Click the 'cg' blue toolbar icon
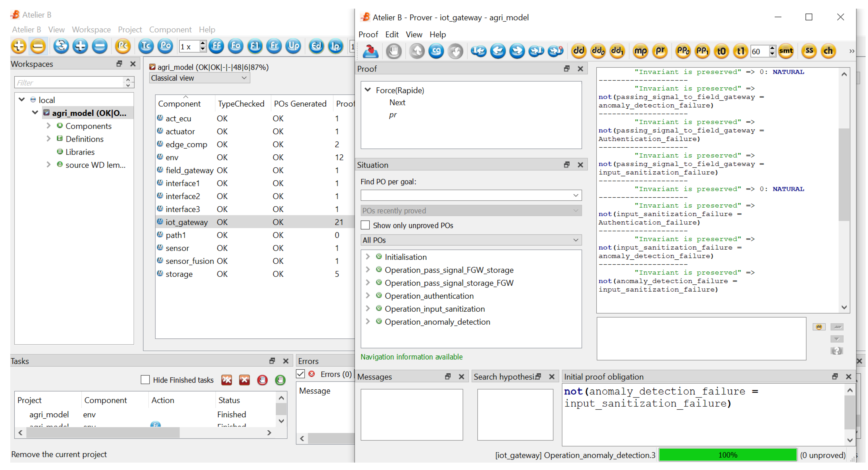This screenshot has height=470, width=868. click(x=436, y=51)
